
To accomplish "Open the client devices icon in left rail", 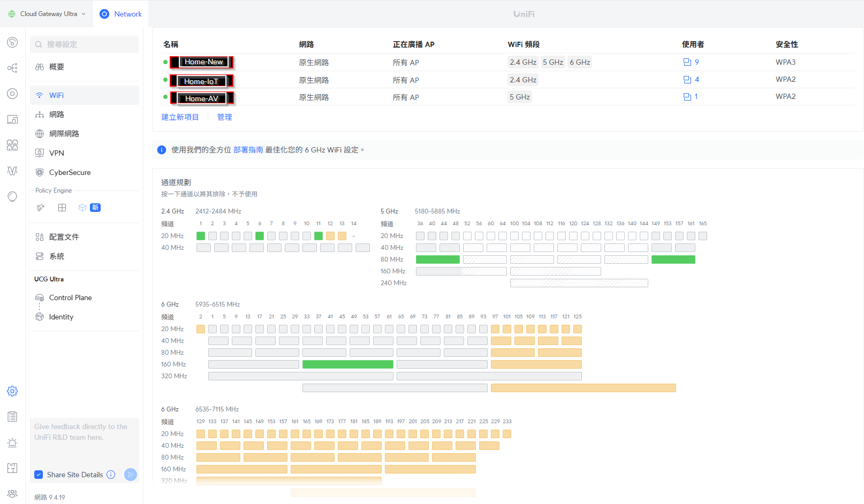I will (12, 119).
